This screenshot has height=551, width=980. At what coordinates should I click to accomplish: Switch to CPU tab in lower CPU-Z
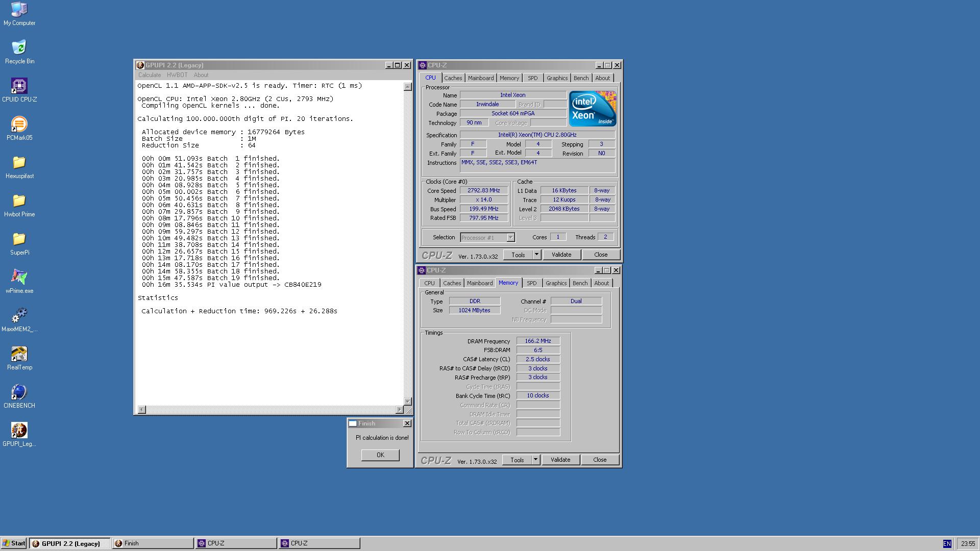(x=429, y=283)
